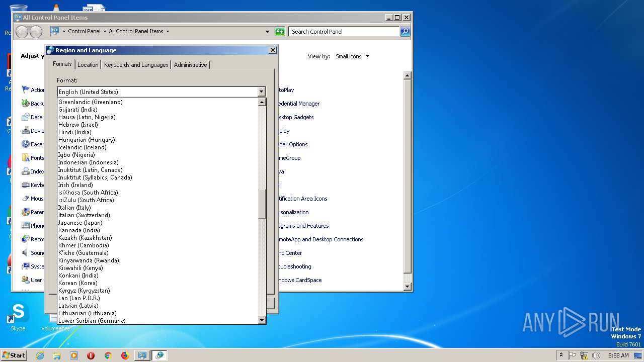The height and width of the screenshot is (362, 644).
Task: Click in the Search Control Panel field
Action: coord(344,32)
